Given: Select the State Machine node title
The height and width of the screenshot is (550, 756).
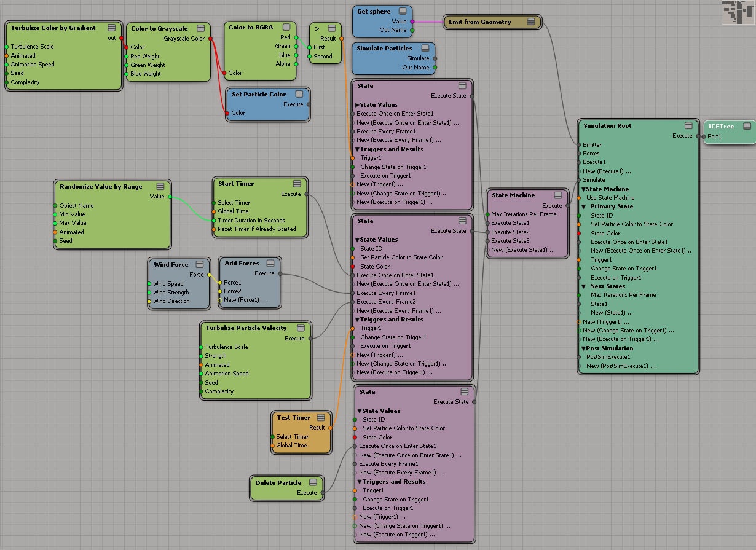Looking at the screenshot, I should tap(513, 195).
